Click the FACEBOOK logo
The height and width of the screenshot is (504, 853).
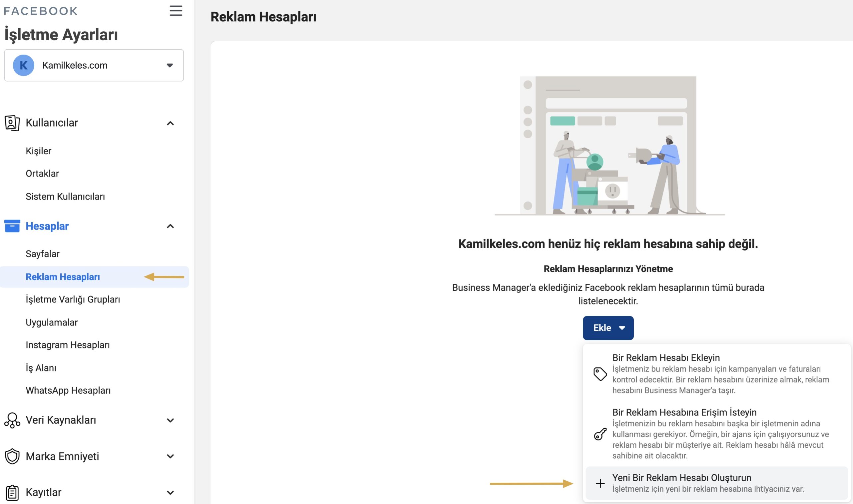tap(41, 11)
